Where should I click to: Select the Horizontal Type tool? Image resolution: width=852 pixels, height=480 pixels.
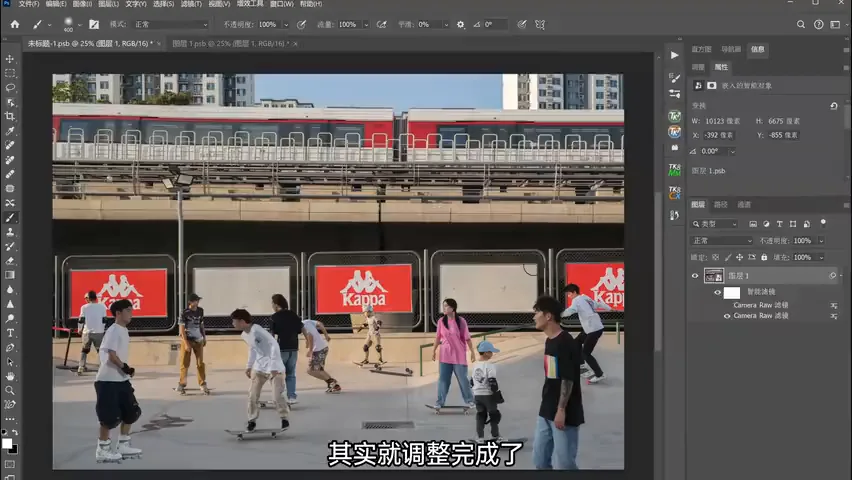pos(10,333)
